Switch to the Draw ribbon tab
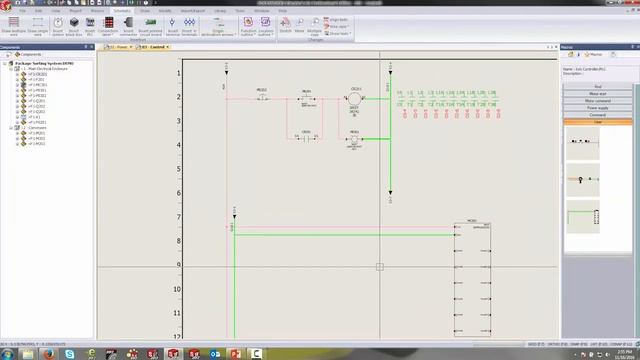 click(145, 11)
